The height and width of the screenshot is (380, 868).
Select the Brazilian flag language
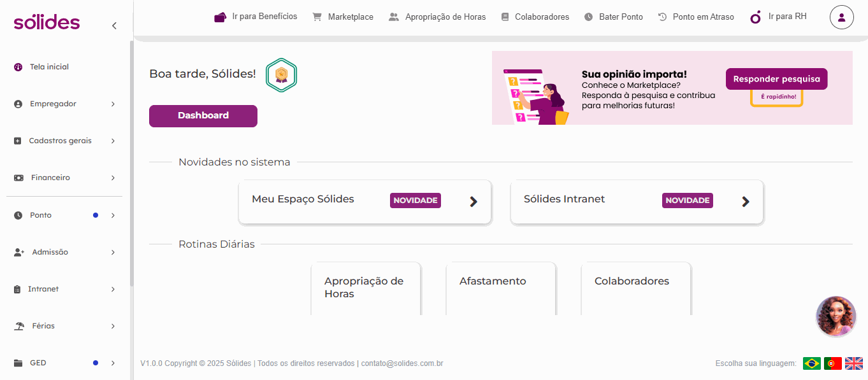click(x=812, y=363)
